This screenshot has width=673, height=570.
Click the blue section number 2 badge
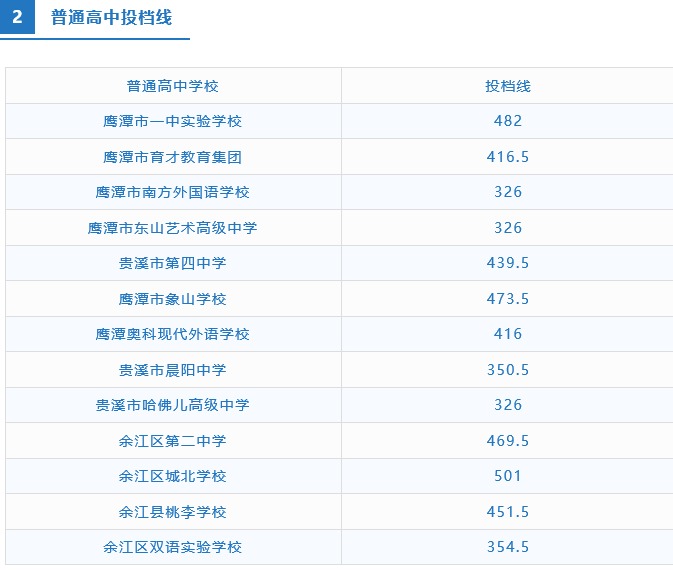click(17, 18)
